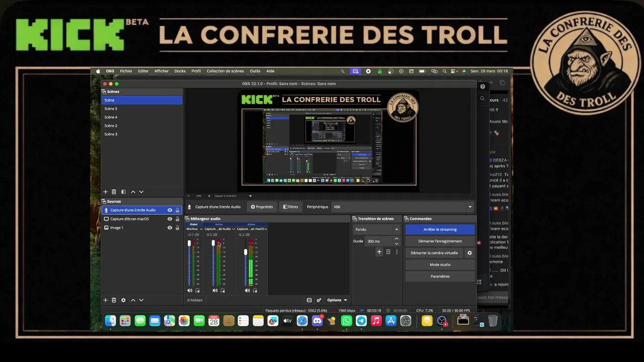
Task: Add a transition with the plus icon
Action: (379, 252)
